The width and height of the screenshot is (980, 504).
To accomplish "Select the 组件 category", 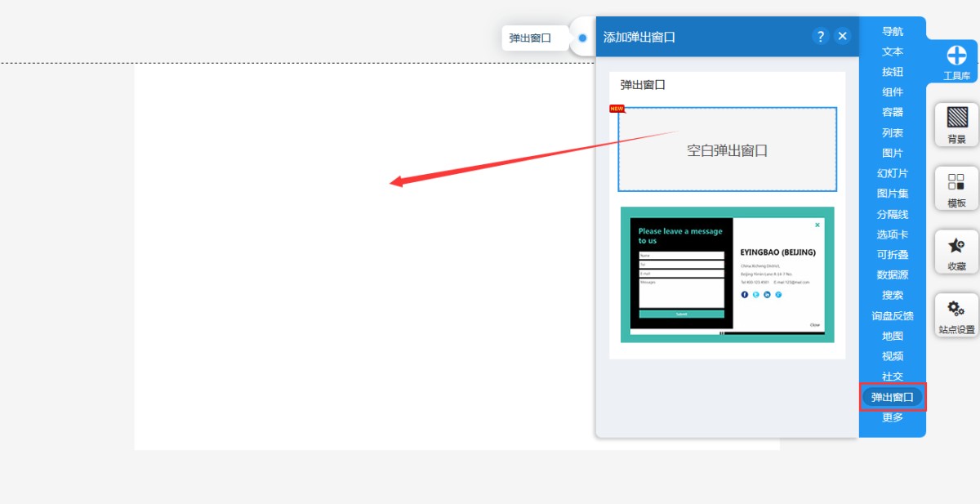I will 893,92.
